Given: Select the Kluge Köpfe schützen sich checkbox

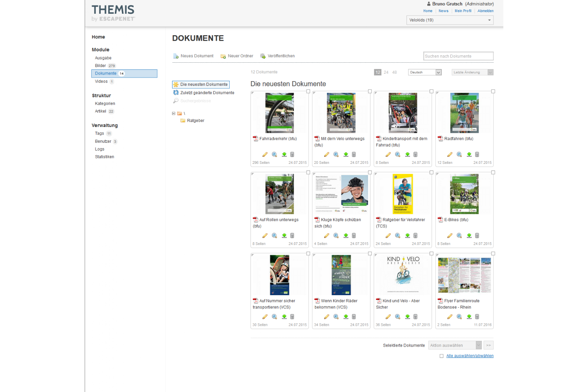Looking at the screenshot, I should coord(370,172).
